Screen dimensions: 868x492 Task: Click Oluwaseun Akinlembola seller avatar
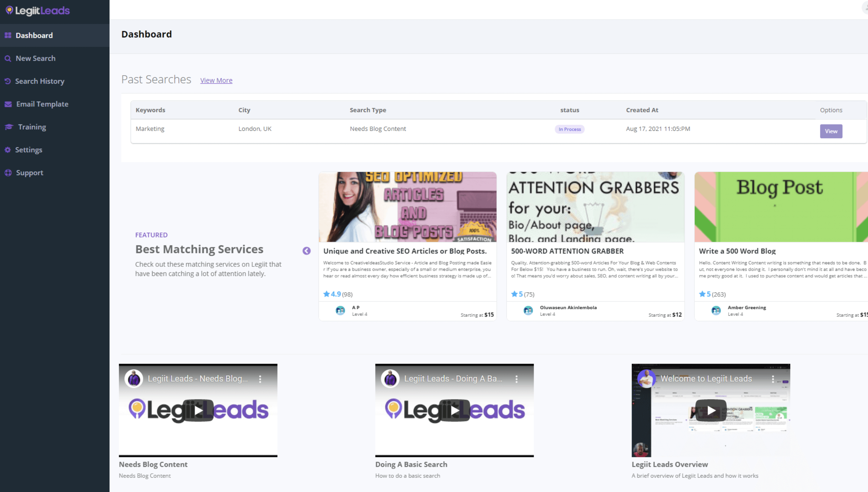(528, 310)
